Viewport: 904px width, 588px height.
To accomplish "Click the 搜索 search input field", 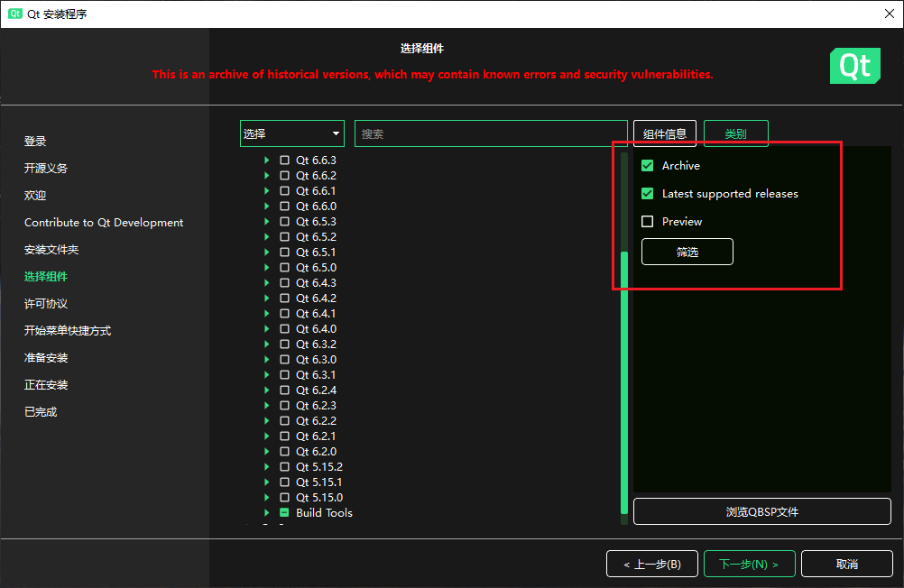I will tap(490, 133).
